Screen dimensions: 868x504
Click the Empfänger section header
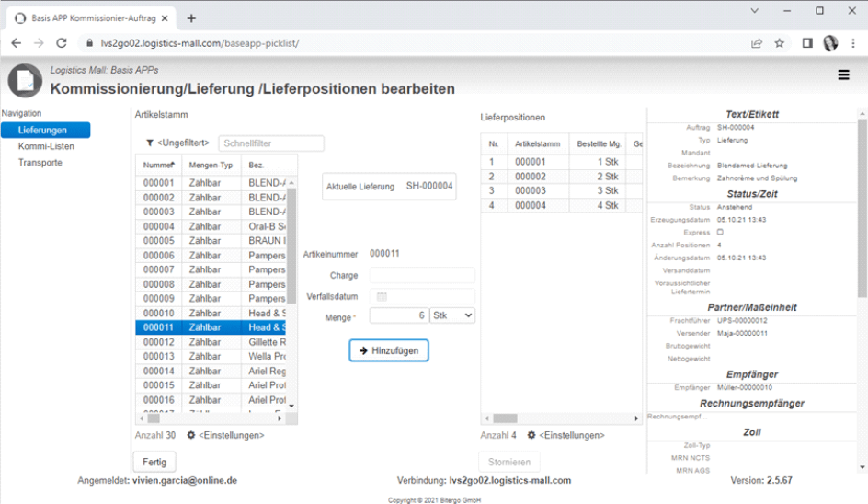click(x=752, y=374)
